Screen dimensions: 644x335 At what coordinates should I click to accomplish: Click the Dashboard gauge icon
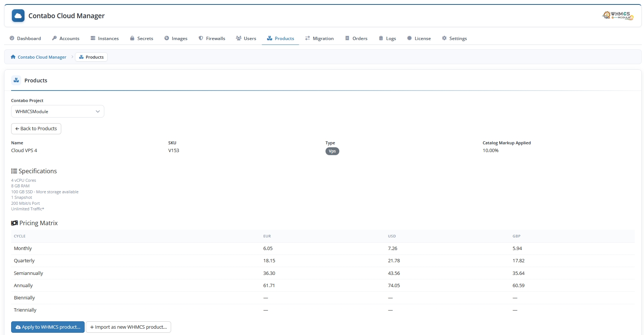(12, 38)
